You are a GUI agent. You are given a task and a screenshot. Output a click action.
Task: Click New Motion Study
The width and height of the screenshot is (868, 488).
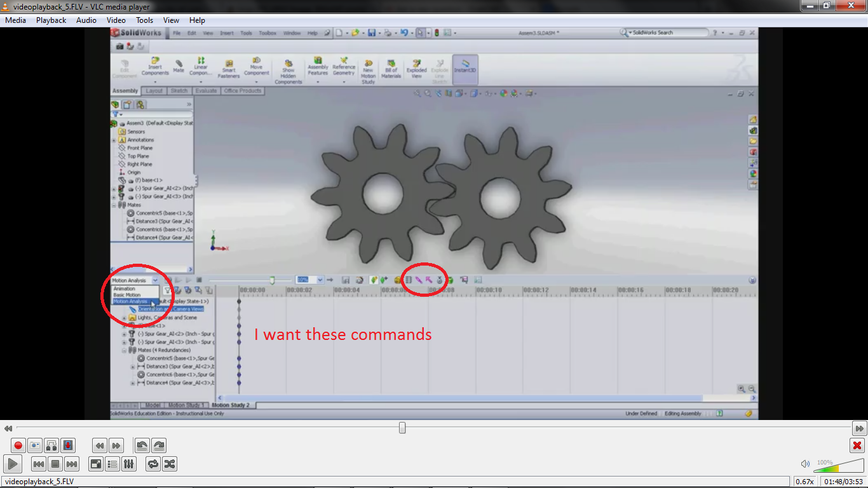pos(369,72)
